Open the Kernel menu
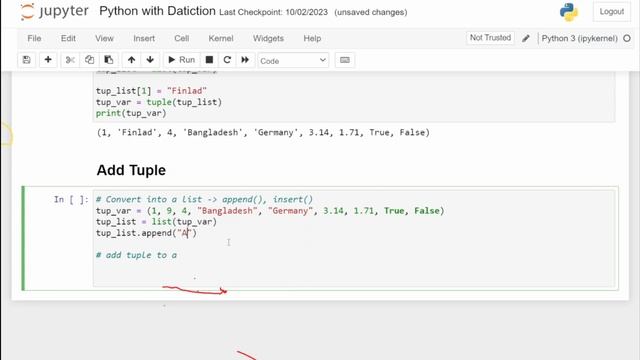The height and width of the screenshot is (360, 640). coord(221,38)
